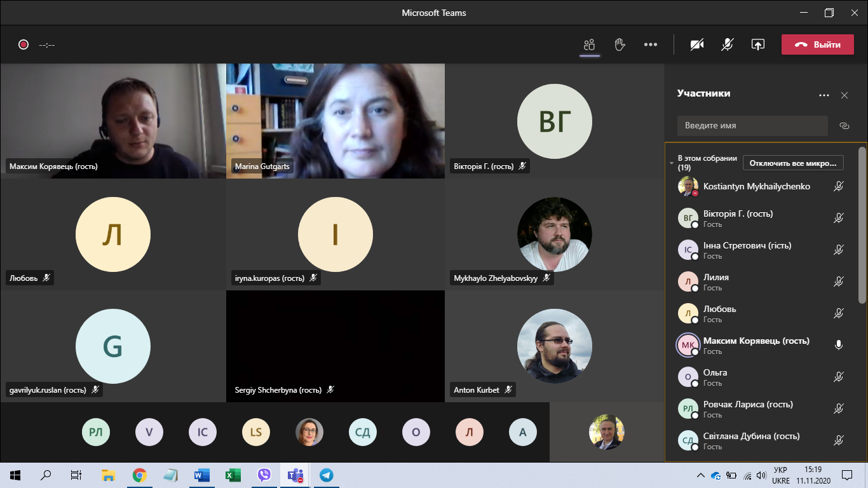Open Viber from the taskbar
The image size is (868, 488).
coord(264,475)
